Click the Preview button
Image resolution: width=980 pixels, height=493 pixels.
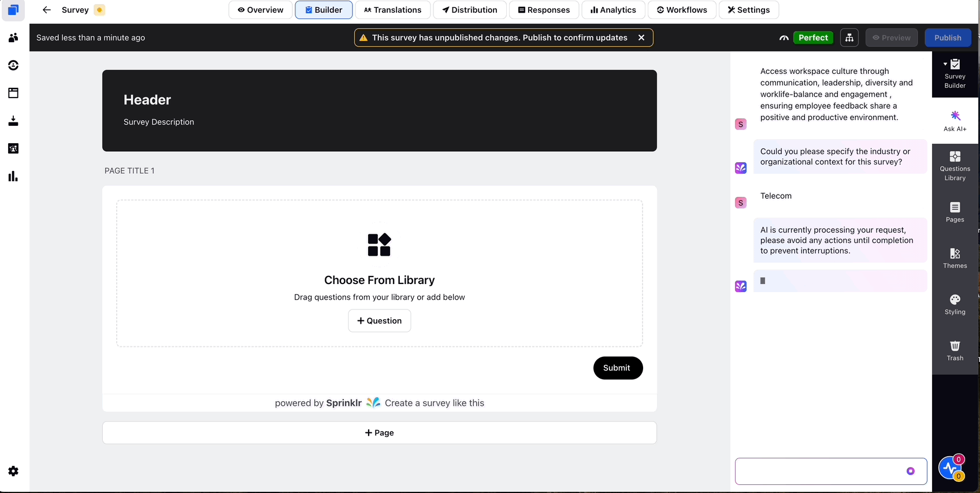(892, 38)
